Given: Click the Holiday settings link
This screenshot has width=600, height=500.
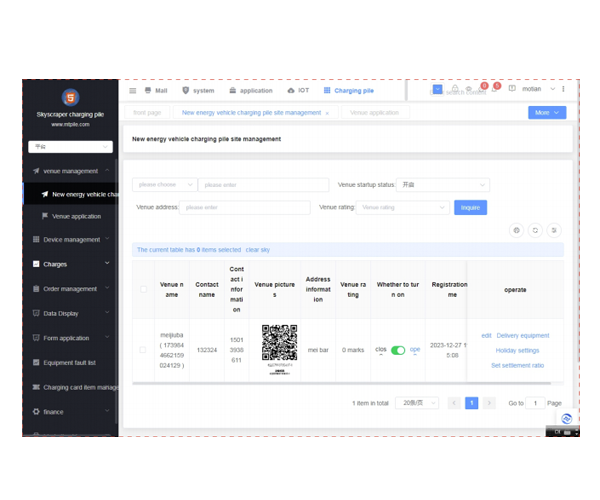Looking at the screenshot, I should click(x=516, y=351).
